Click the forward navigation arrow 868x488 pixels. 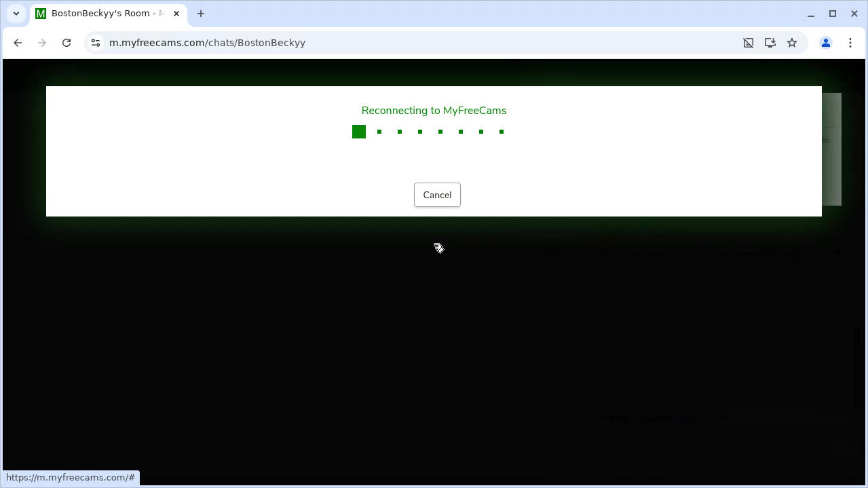coord(42,43)
